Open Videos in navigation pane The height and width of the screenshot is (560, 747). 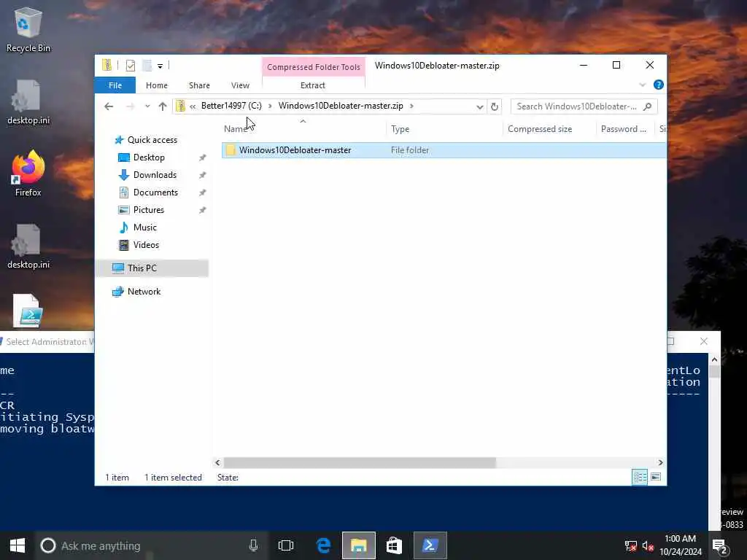click(146, 245)
